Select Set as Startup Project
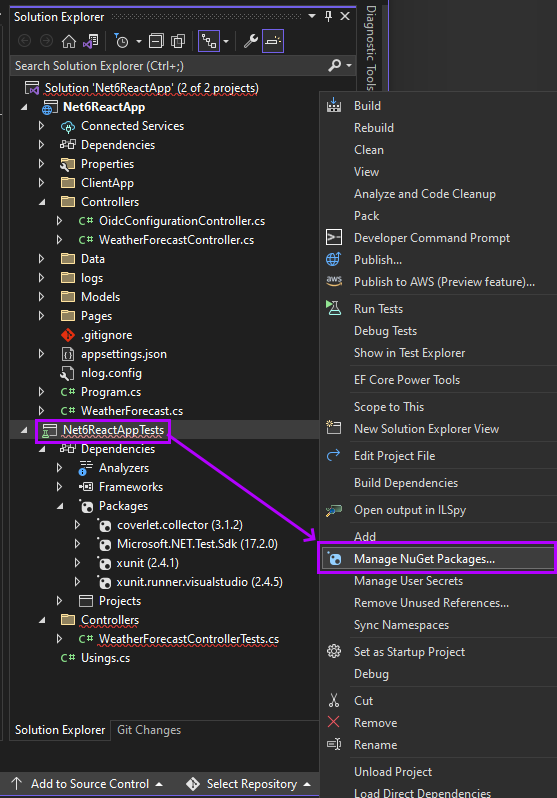The height and width of the screenshot is (798, 557). 409,652
